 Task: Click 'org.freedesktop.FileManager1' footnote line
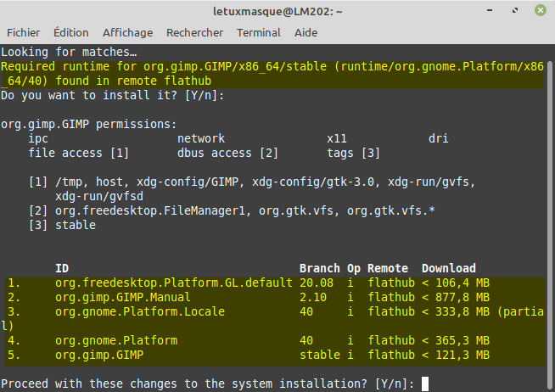click(x=232, y=211)
